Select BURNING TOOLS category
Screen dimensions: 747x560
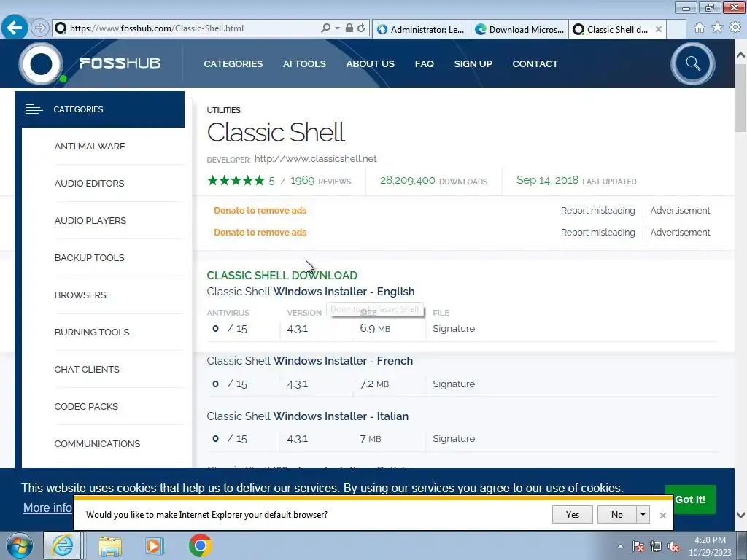91,332
